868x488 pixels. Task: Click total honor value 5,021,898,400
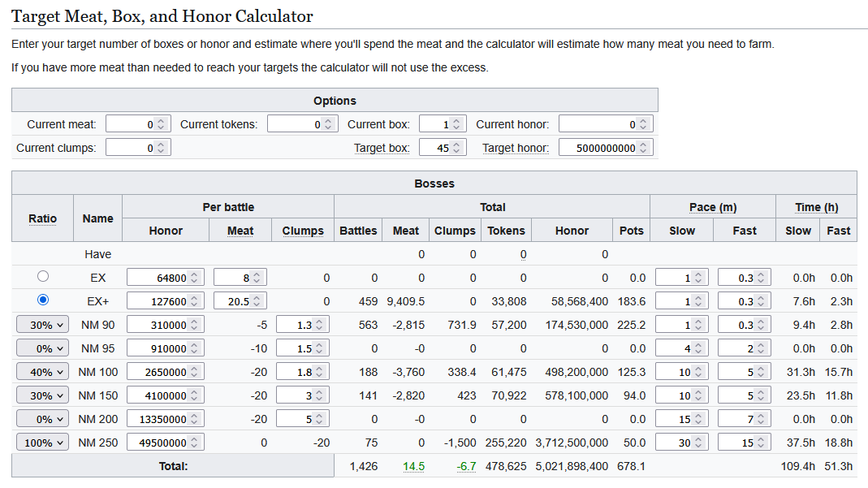[572, 466]
